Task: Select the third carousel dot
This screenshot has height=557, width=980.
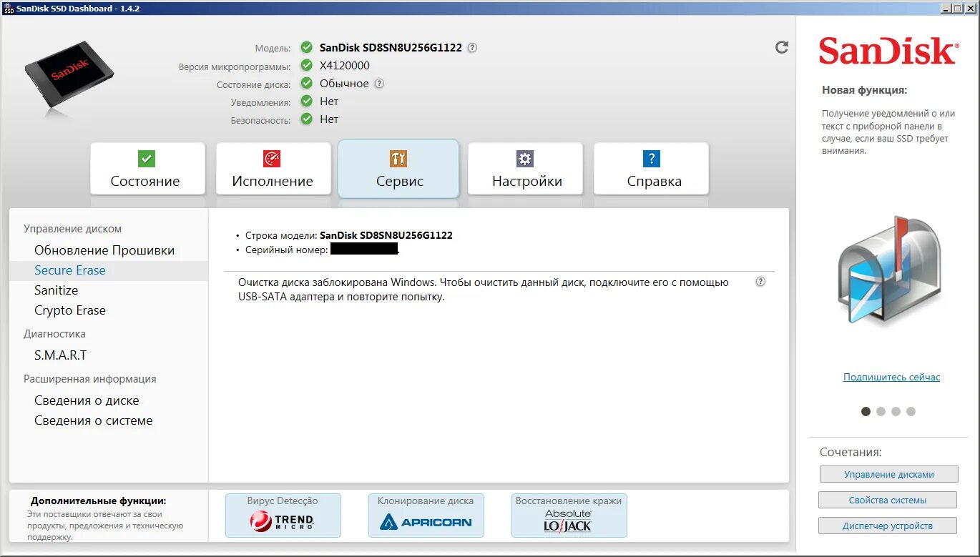Action: pos(896,411)
